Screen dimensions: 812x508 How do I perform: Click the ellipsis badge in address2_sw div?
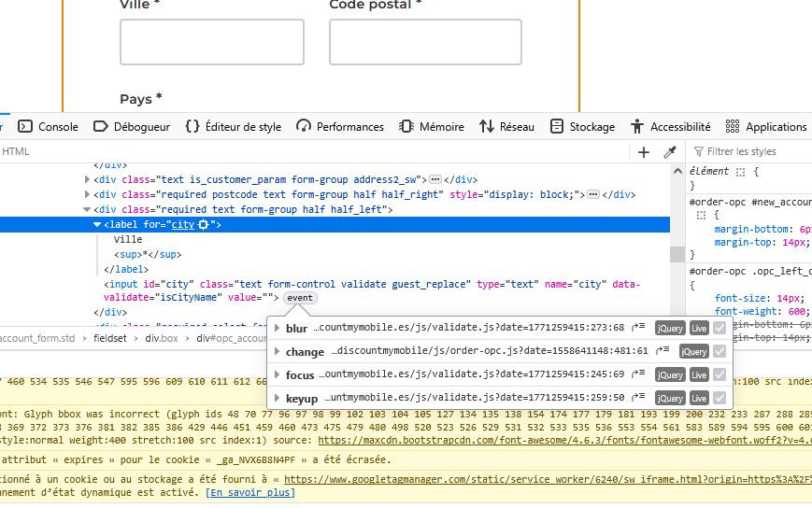(434, 179)
